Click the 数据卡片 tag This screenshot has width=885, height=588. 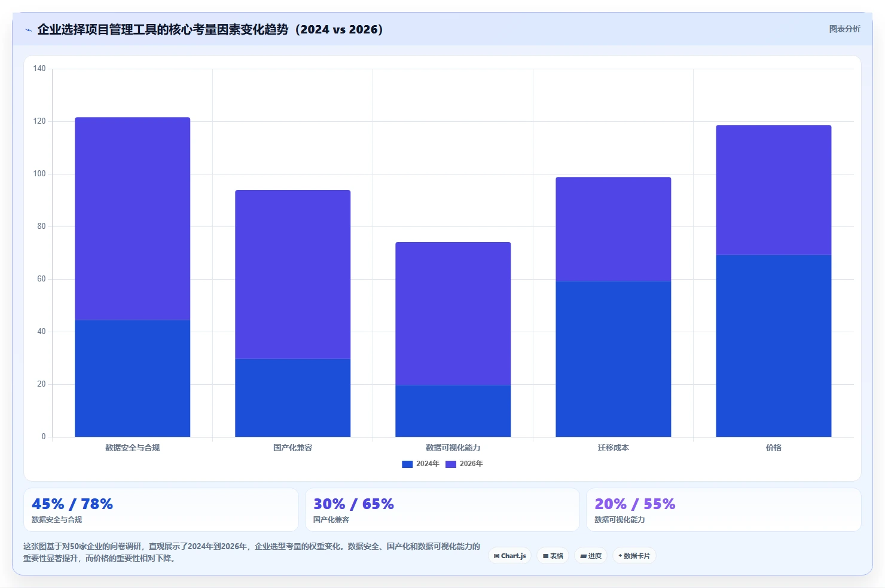coord(634,556)
